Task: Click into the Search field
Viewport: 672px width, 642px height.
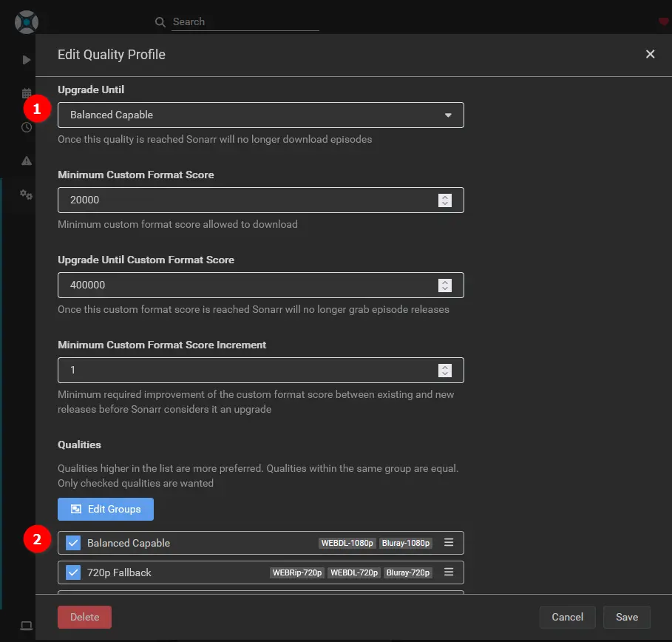Action: click(245, 22)
